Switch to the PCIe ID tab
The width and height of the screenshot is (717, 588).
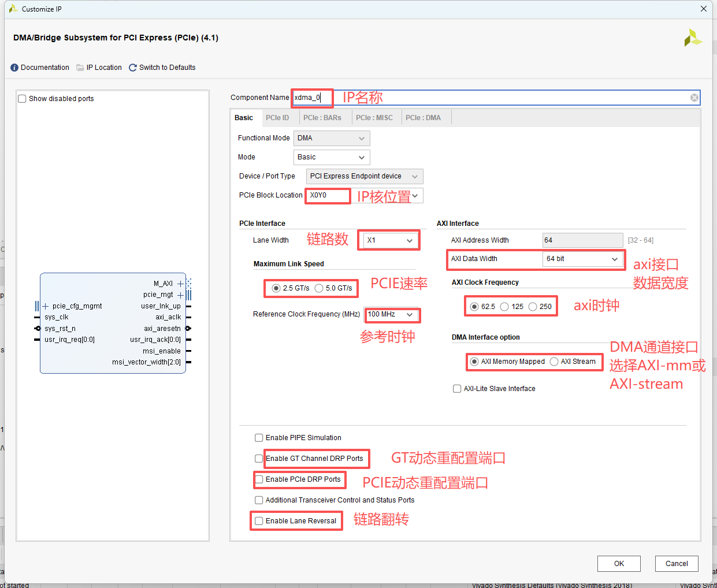(x=277, y=118)
